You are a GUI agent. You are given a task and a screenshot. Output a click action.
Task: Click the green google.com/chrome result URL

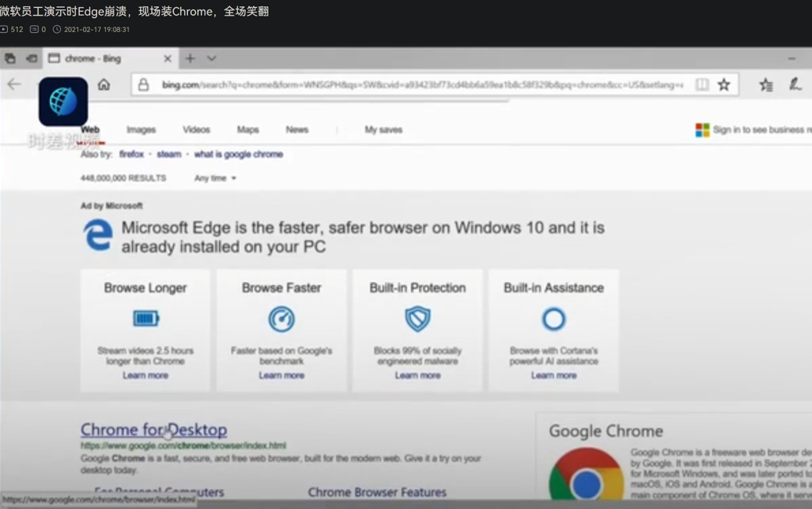coord(183,446)
